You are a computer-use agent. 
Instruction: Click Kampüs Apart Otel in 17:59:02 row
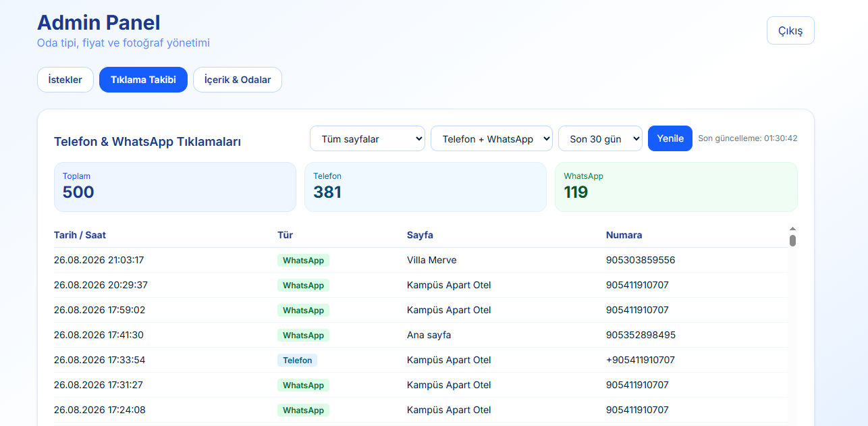tap(449, 310)
